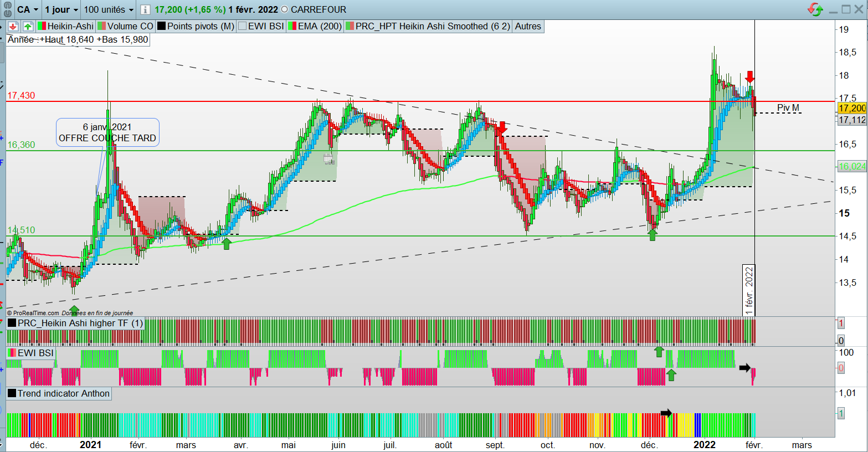Image resolution: width=868 pixels, height=452 pixels.
Task: Click the 100 value on EWI BSI scale
Action: click(846, 352)
